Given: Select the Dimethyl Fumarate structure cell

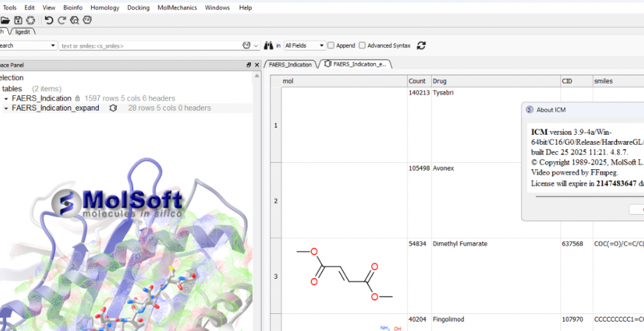Looking at the screenshot, I should pyautogui.click(x=344, y=276).
